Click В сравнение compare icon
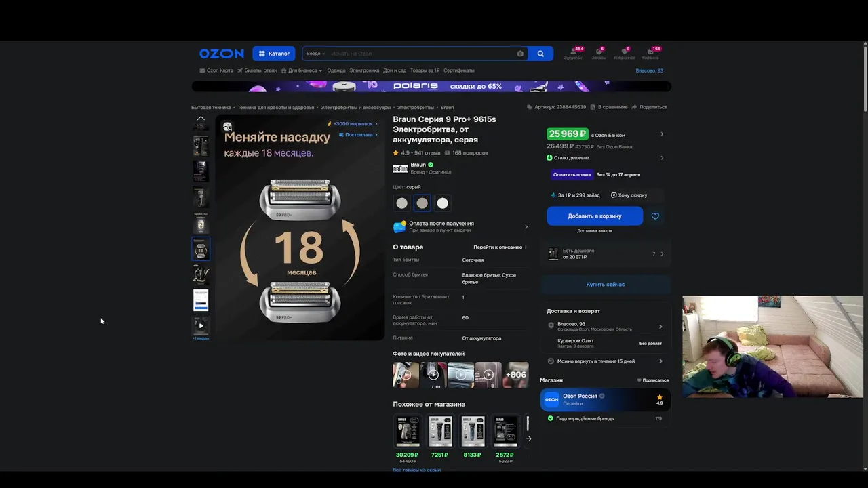Viewport: 868px width, 488px height. point(608,107)
